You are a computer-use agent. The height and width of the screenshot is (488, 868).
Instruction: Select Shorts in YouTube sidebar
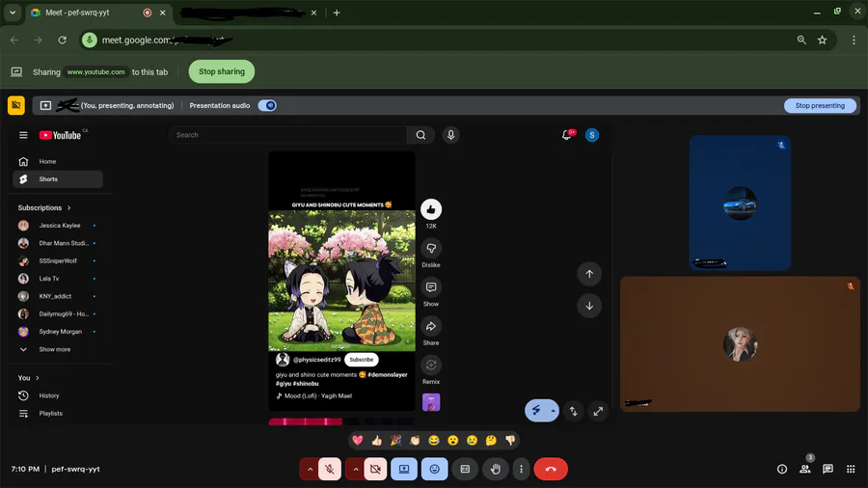tap(58, 179)
